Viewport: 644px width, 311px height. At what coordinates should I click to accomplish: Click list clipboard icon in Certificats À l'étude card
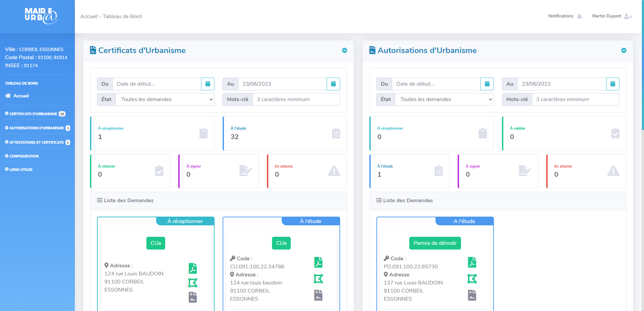click(x=336, y=133)
